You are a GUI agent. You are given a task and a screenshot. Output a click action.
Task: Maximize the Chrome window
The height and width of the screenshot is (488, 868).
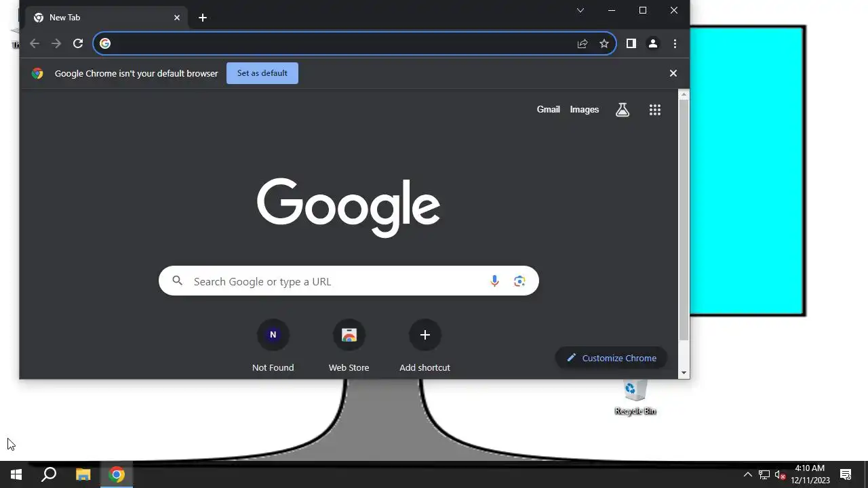(643, 10)
